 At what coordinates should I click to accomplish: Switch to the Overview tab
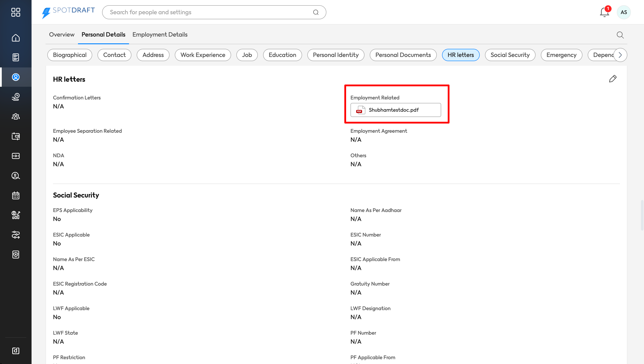[x=62, y=35]
